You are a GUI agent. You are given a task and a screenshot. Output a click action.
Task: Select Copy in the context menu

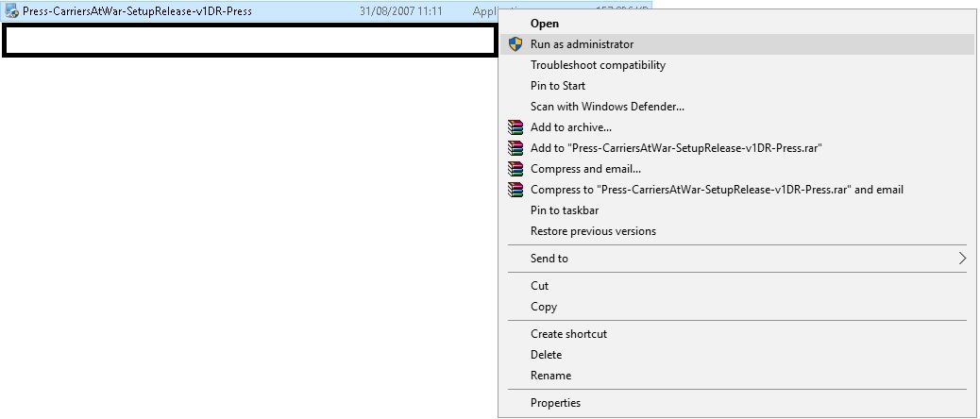click(x=544, y=307)
